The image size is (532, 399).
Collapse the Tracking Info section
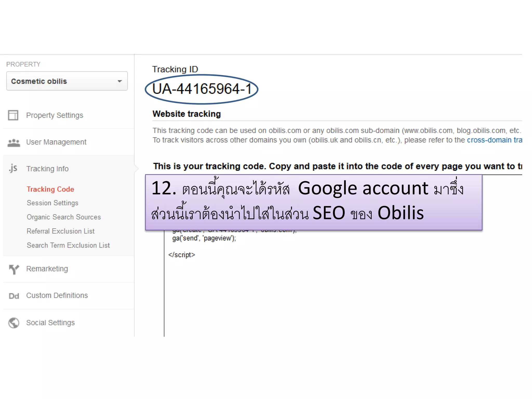(x=47, y=169)
